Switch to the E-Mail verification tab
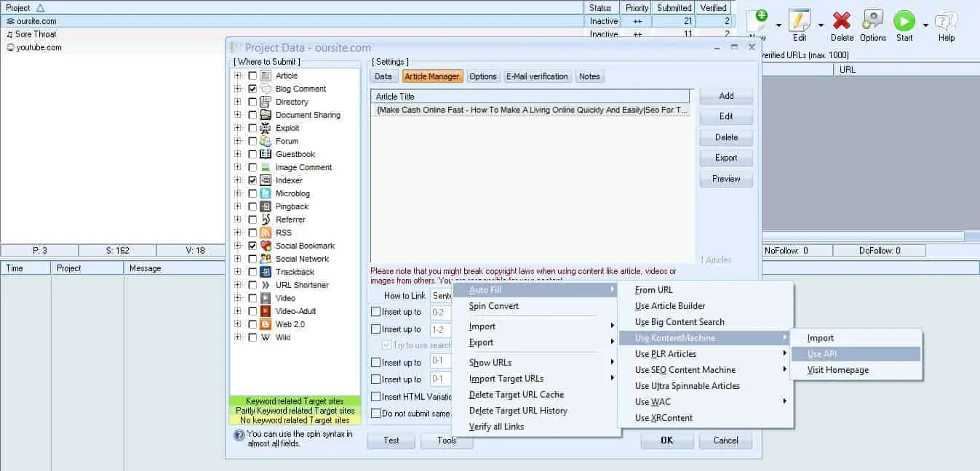 (538, 76)
